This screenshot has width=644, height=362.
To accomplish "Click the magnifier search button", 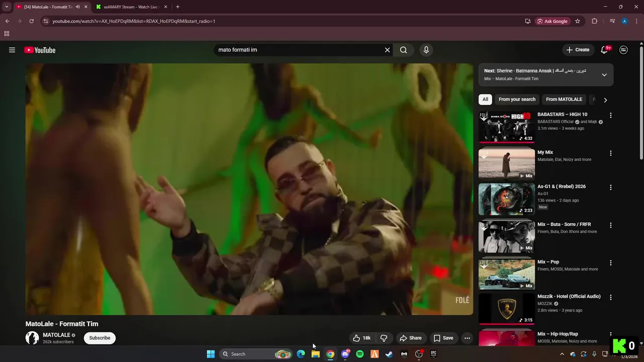I will pyautogui.click(x=404, y=50).
